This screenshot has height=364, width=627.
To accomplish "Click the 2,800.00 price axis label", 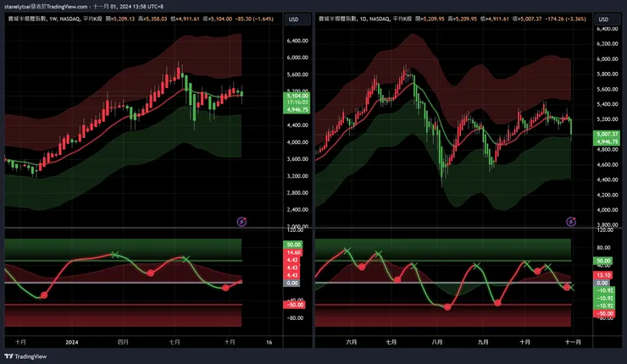I will (297, 193).
